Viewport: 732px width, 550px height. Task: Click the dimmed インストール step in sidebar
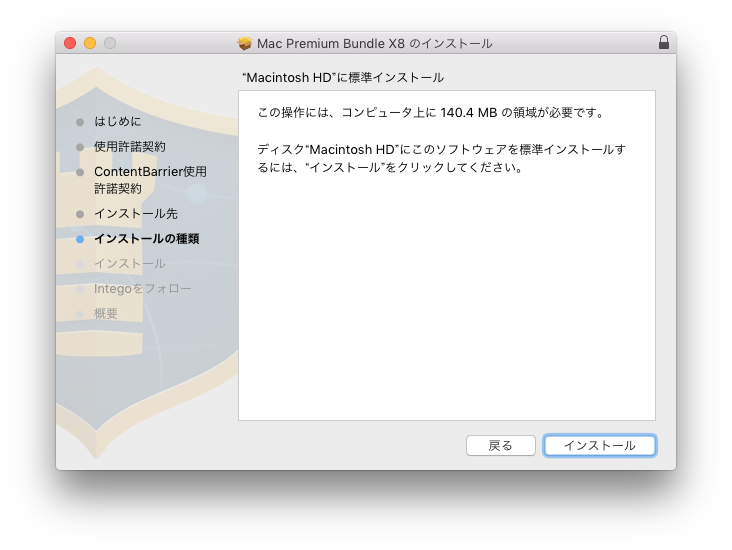pyautogui.click(x=130, y=263)
